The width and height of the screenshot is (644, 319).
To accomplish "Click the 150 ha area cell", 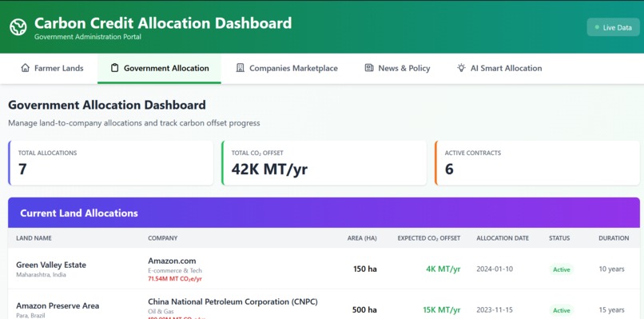I will pyautogui.click(x=364, y=269).
